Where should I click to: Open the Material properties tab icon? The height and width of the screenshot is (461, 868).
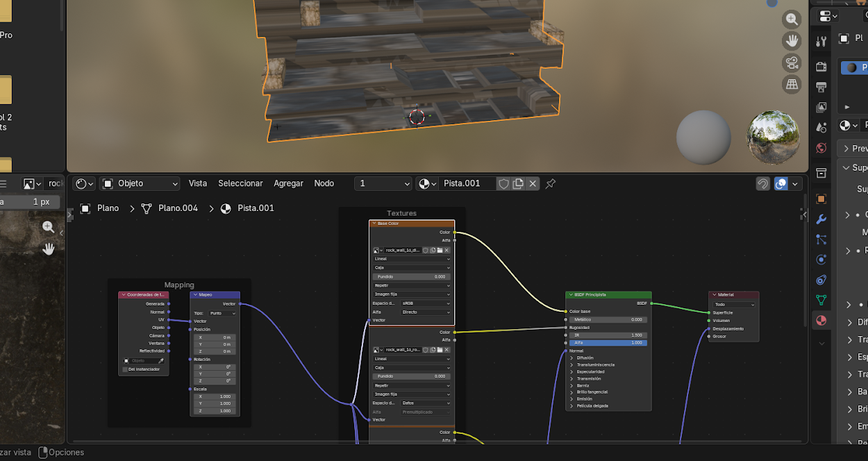point(821,320)
